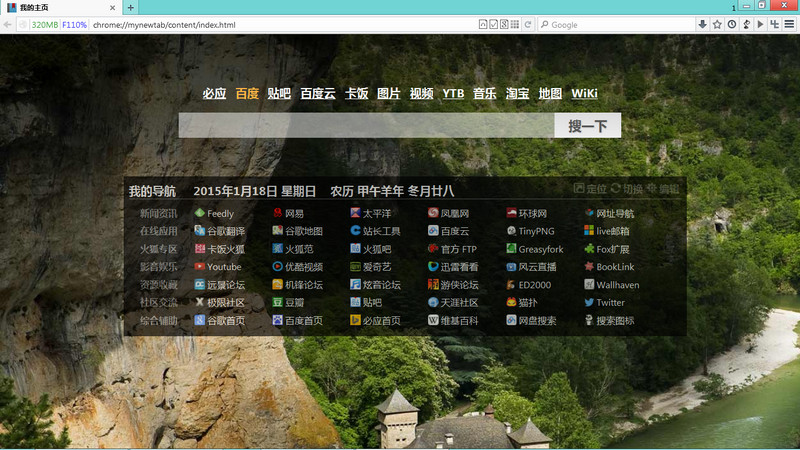Open the 谷歌地图 link
Screen dimensions: 800x450
297,231
